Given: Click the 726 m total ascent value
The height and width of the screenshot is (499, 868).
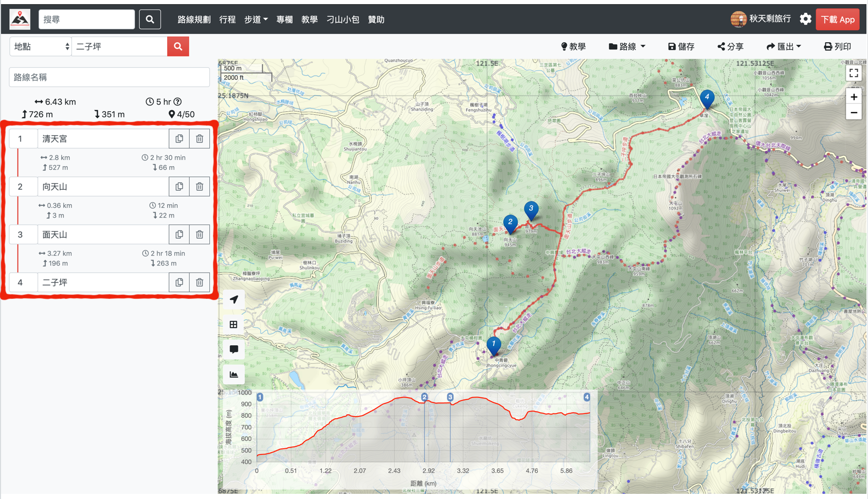Looking at the screenshot, I should point(37,114).
